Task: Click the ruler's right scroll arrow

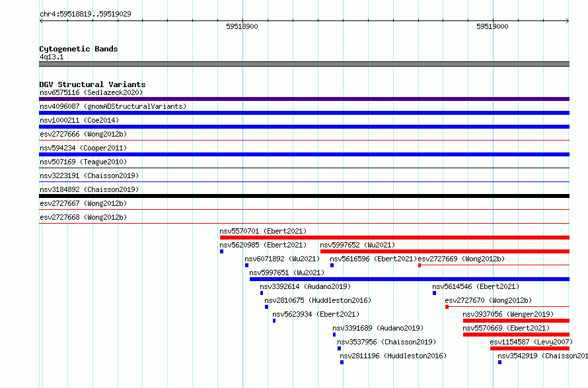Action: point(568,21)
